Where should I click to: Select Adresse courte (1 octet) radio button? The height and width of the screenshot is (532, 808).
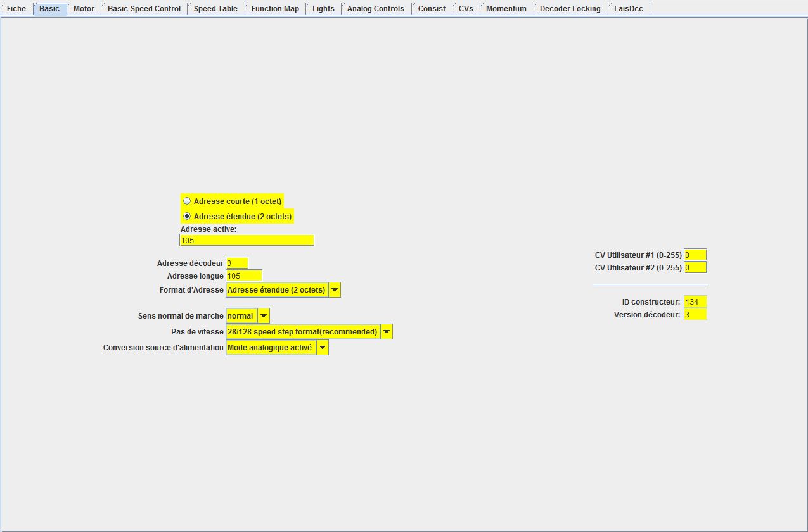[x=187, y=201]
